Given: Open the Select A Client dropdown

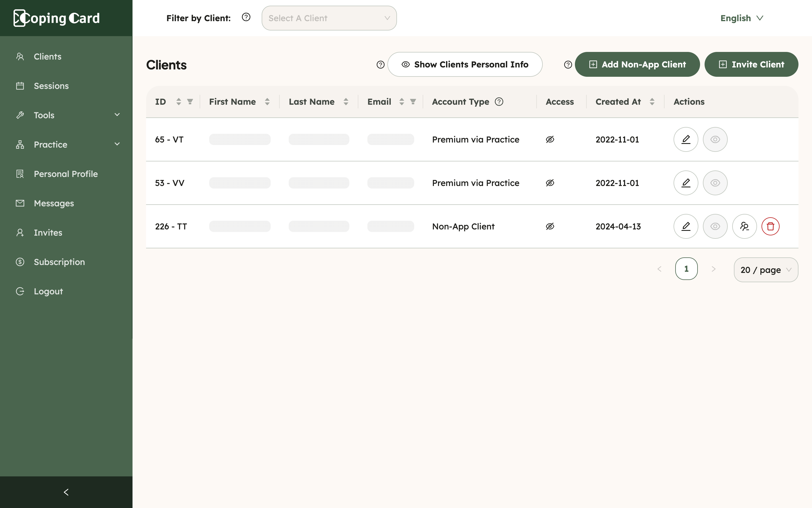Looking at the screenshot, I should 329,18.
